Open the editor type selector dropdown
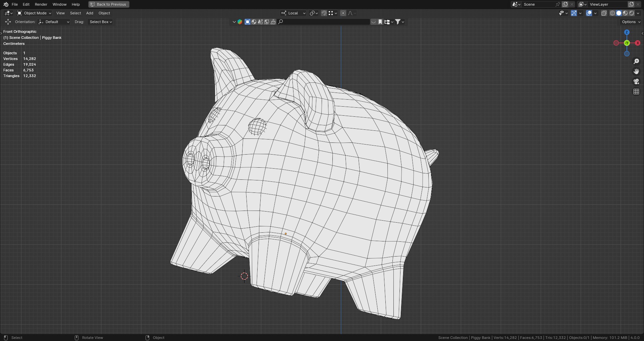 click(8, 13)
